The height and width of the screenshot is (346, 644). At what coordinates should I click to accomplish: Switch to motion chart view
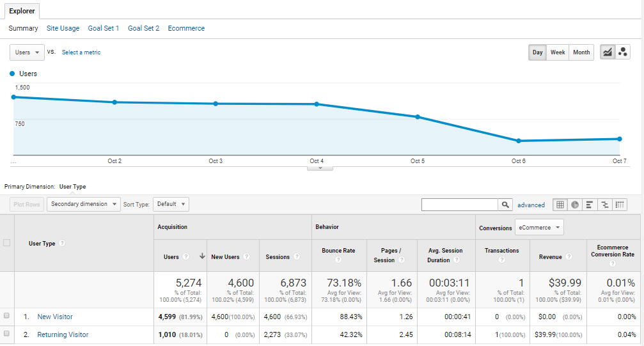[623, 52]
